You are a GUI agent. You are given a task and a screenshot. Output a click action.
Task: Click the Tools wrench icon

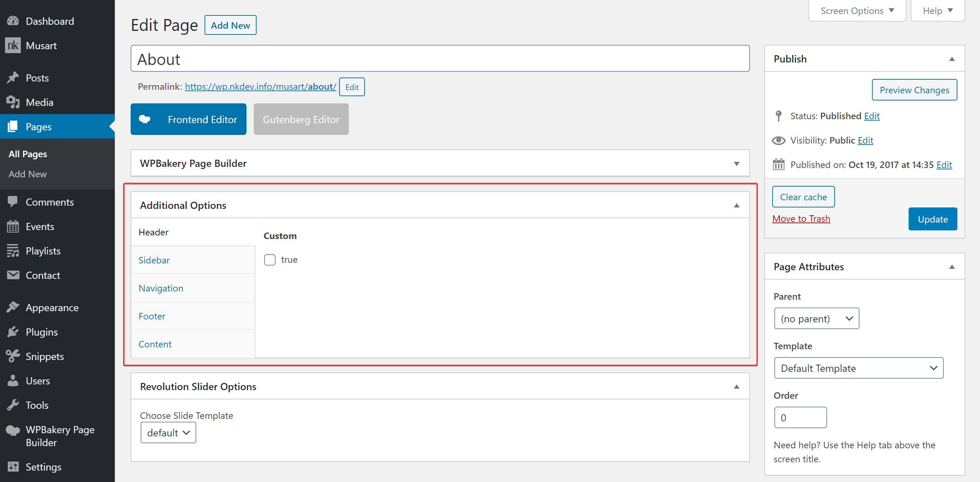[x=13, y=405]
